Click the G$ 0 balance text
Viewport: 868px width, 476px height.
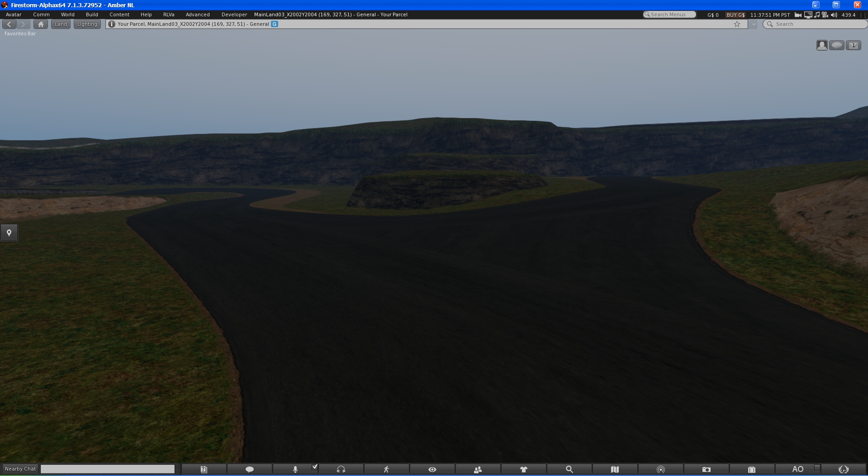pyautogui.click(x=713, y=14)
